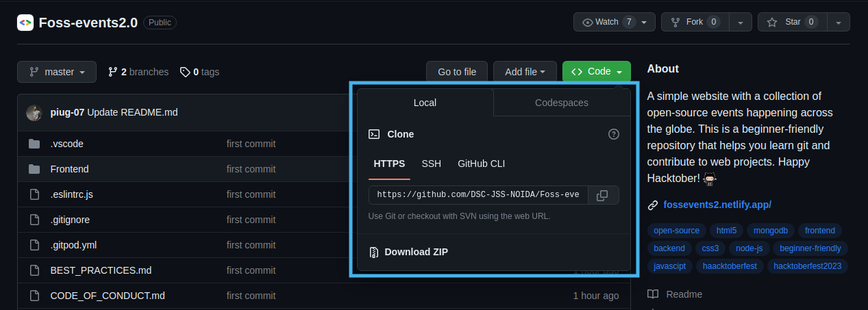Image resolution: width=868 pixels, height=310 pixels.
Task: Click the css3 topic tag
Action: coord(710,248)
